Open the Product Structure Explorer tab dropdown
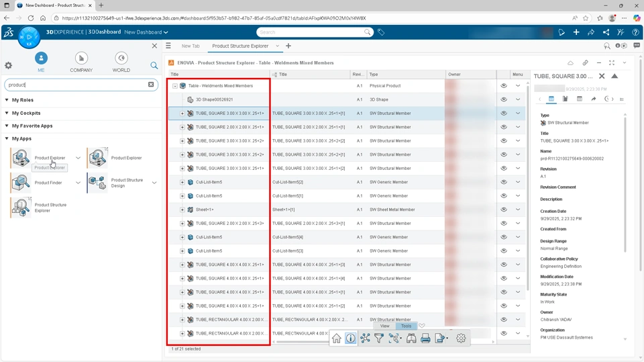Viewport: 644px width, 362px height. coord(277,46)
